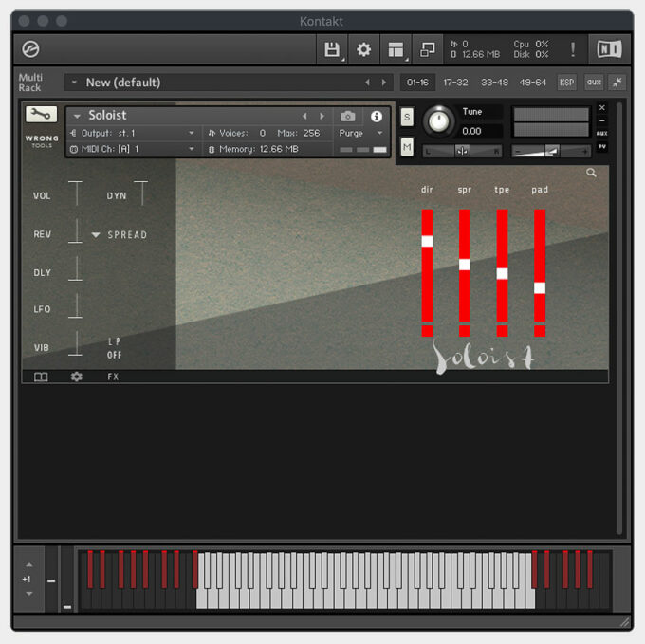Open Kontakt options gear icon
The image size is (645, 644).
point(363,49)
